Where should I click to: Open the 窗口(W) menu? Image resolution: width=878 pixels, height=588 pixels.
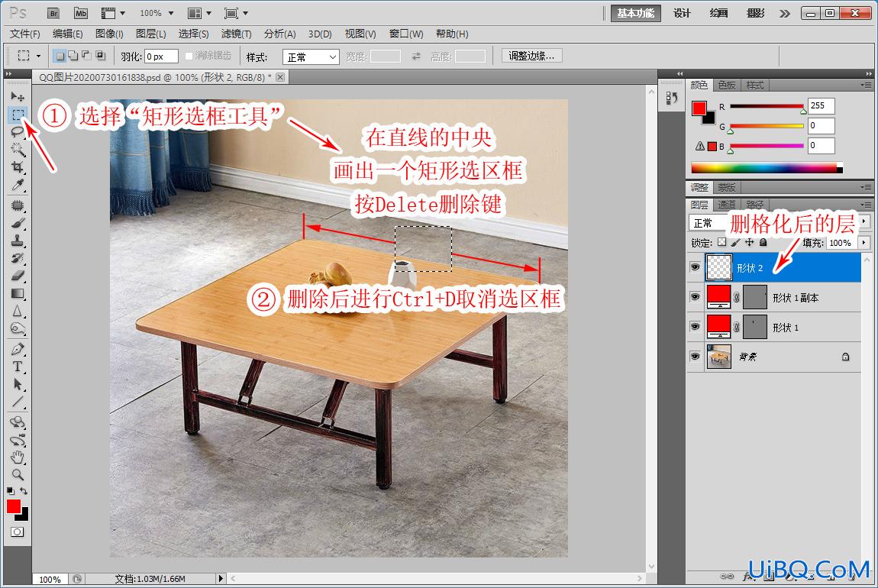[x=406, y=34]
